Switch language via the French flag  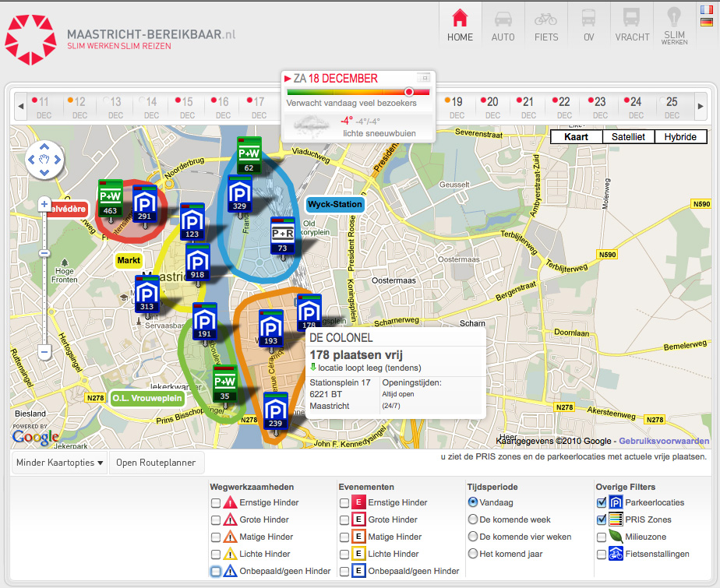pyautogui.click(x=706, y=9)
